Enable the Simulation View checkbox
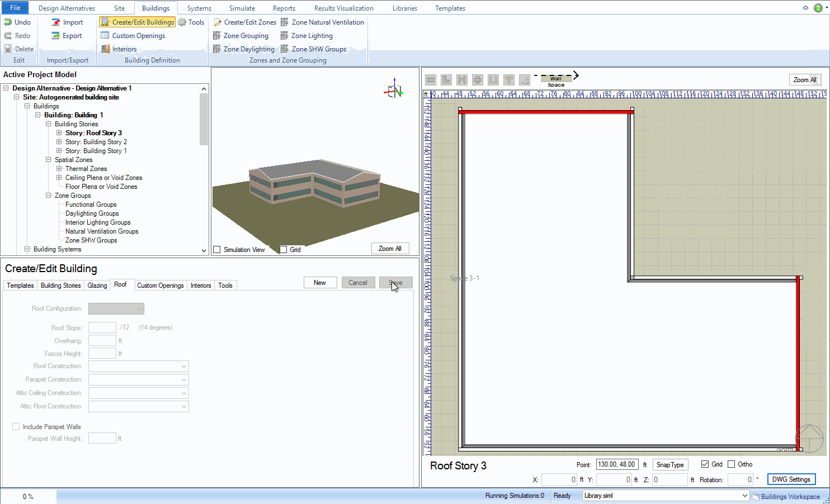830x504 pixels. pos(217,250)
